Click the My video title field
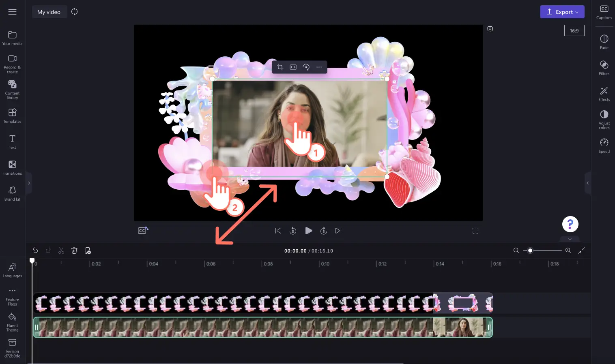The height and width of the screenshot is (364, 615). (x=49, y=12)
